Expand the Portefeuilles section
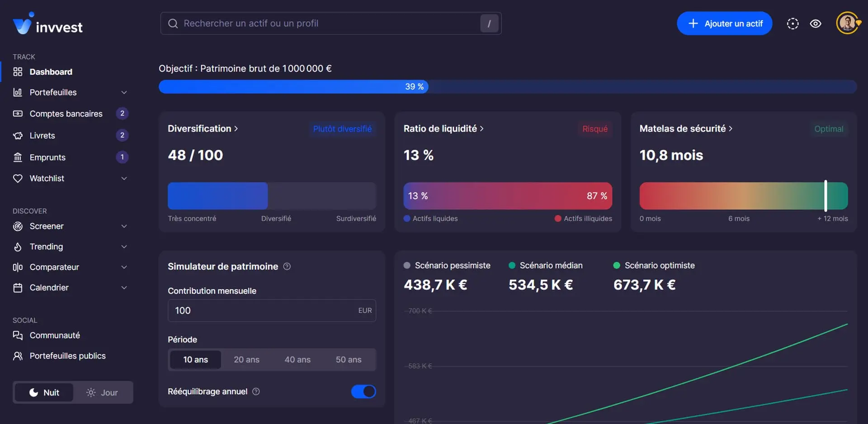 point(124,92)
